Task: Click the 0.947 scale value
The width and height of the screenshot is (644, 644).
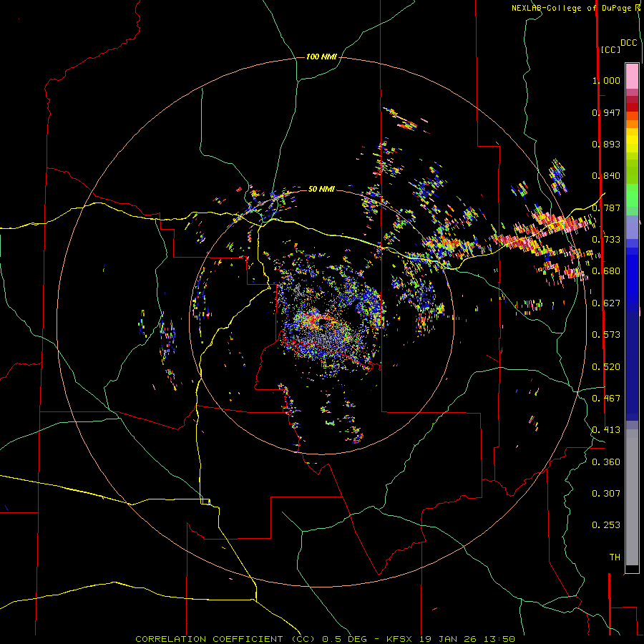Action: click(x=606, y=112)
